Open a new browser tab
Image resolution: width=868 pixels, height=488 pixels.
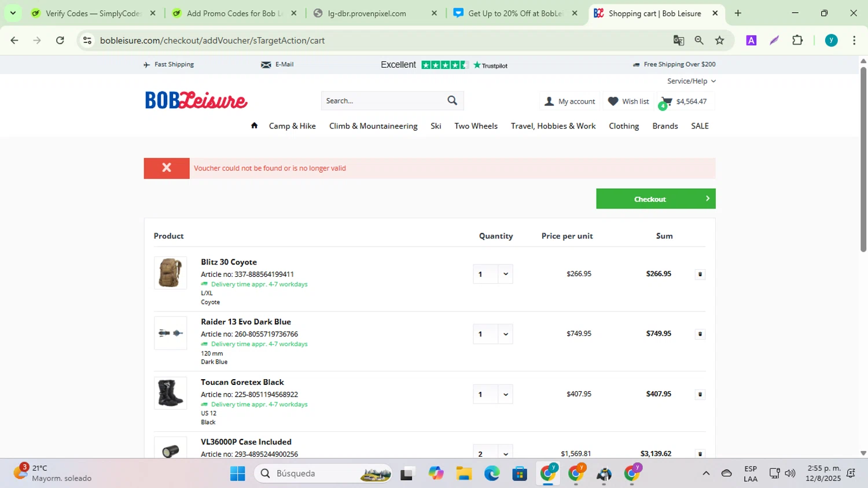pos(738,13)
